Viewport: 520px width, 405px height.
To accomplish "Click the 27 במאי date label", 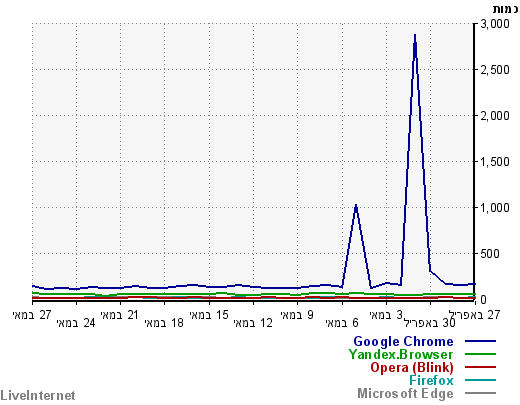I will (x=32, y=315).
